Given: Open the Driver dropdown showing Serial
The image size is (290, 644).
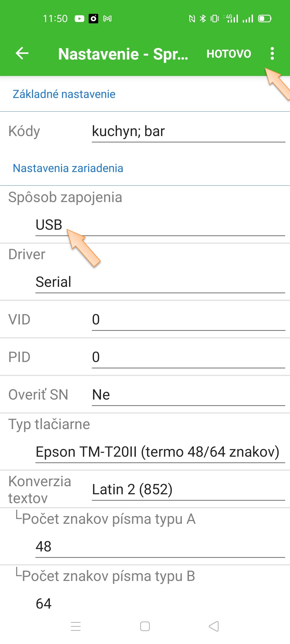Looking at the screenshot, I should coord(160,282).
